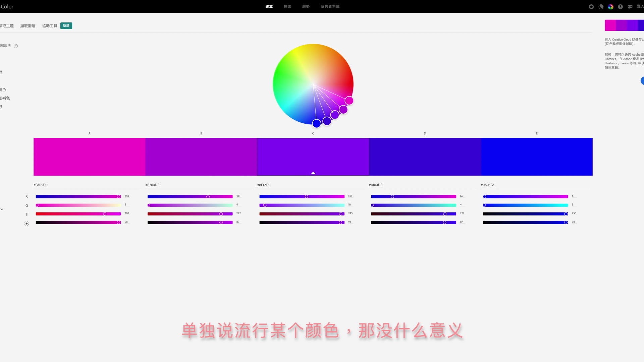Click the theme preview strip at top right
This screenshot has height=362, width=644.
[x=624, y=25]
